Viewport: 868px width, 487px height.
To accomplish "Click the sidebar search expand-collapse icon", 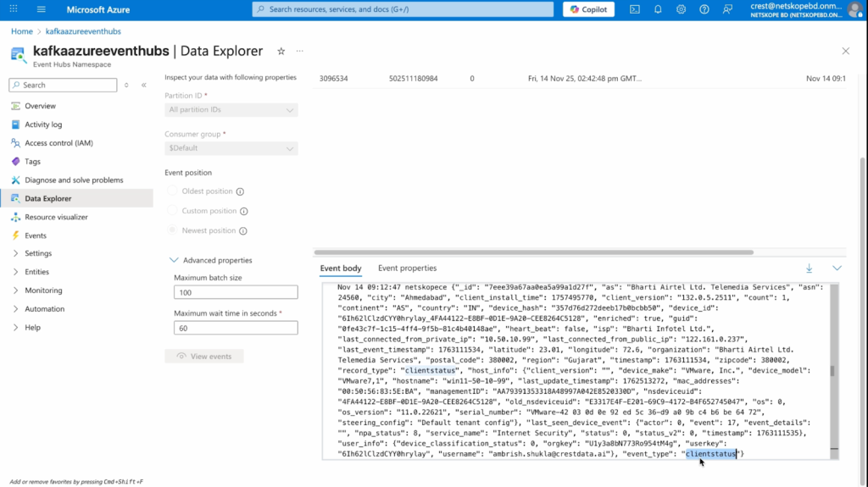I will point(126,86).
